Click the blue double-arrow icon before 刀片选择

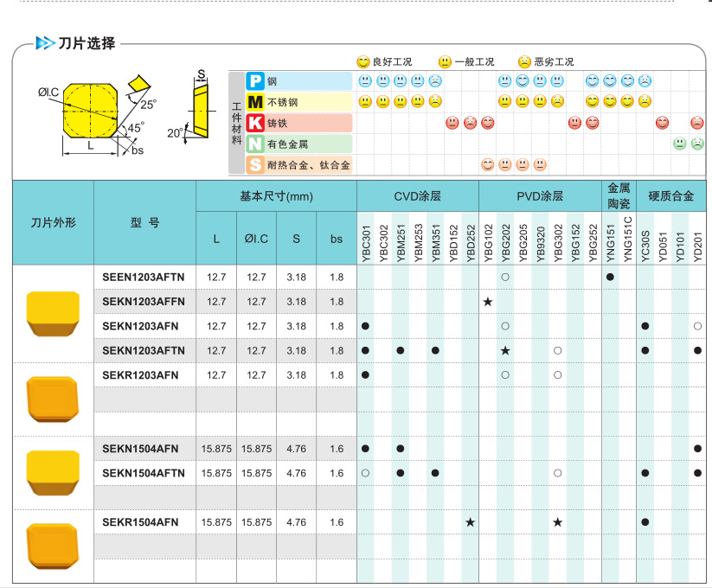(x=45, y=43)
